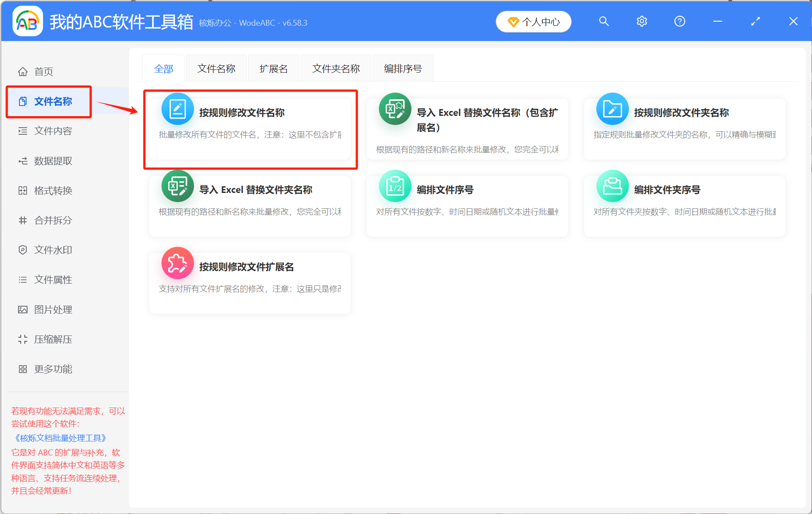Screen dimensions: 812x514
Task: Select the 格式转换 tool in sidebar
Action: click(x=53, y=190)
